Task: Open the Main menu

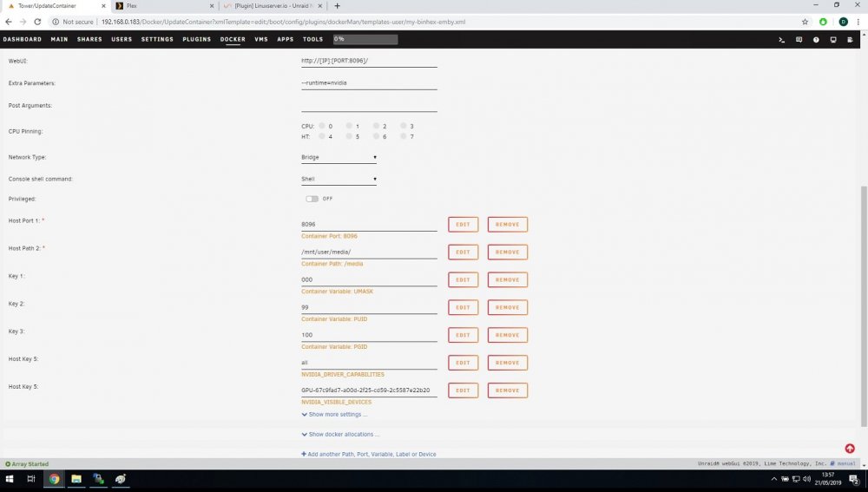Action: tap(59, 39)
